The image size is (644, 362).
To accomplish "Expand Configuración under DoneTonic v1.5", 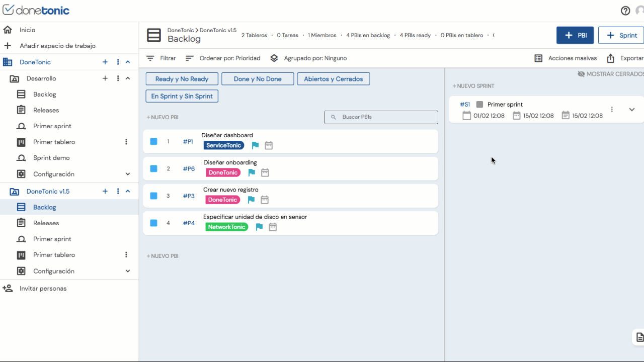I will pos(128,271).
